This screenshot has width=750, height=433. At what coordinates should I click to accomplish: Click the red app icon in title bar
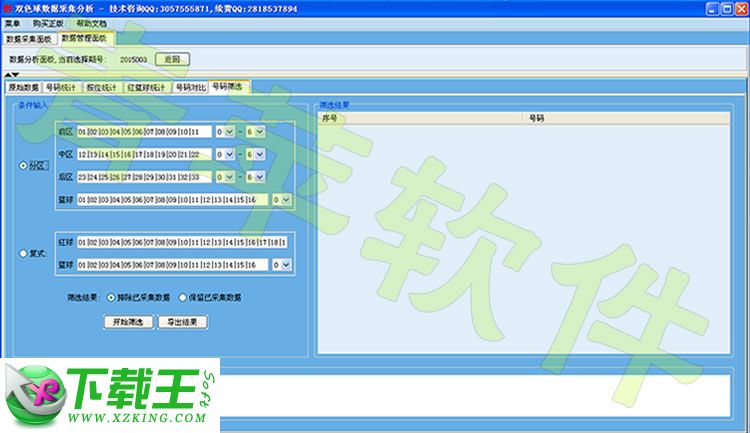pyautogui.click(x=7, y=9)
